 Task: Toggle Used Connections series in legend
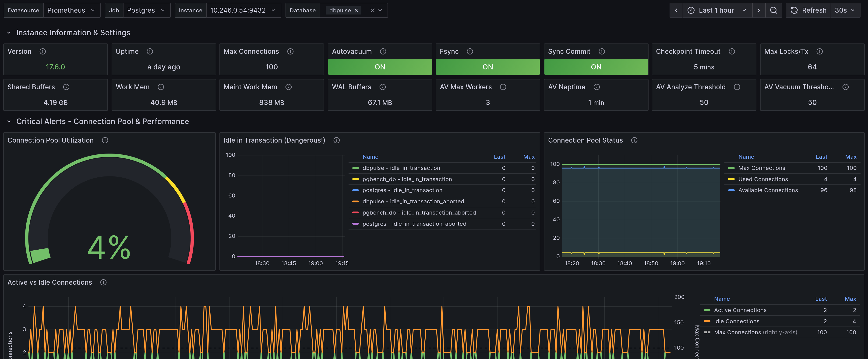[x=763, y=179]
